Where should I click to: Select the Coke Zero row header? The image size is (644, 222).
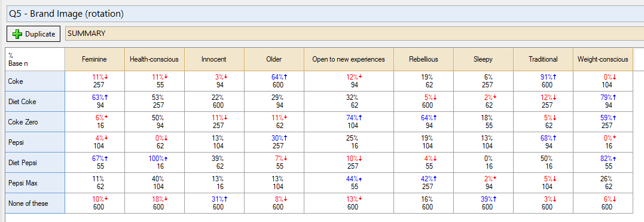[x=35, y=121]
